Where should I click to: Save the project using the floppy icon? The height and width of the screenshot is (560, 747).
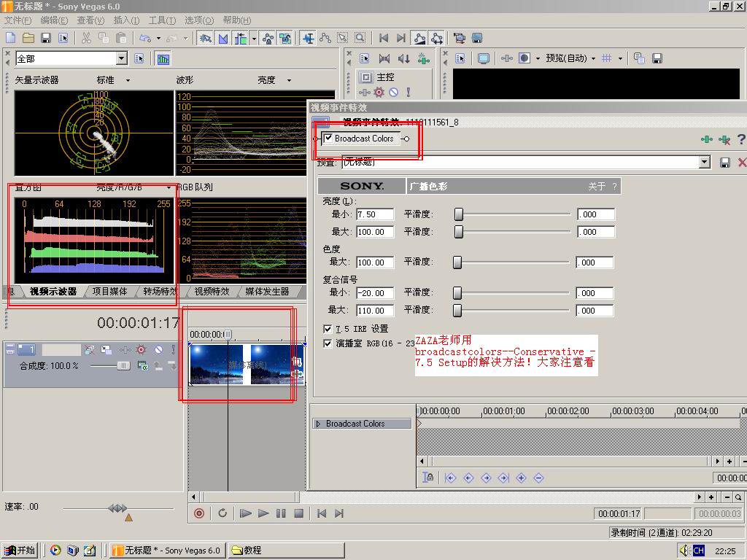46,38
